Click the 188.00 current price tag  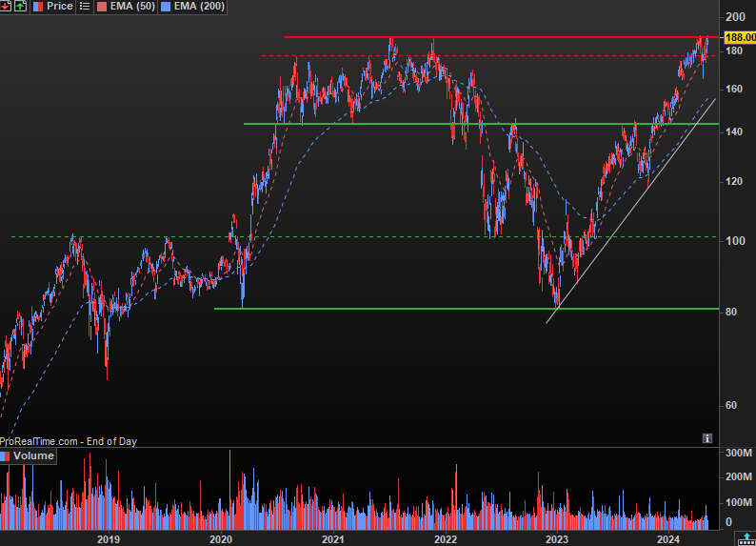(x=740, y=37)
